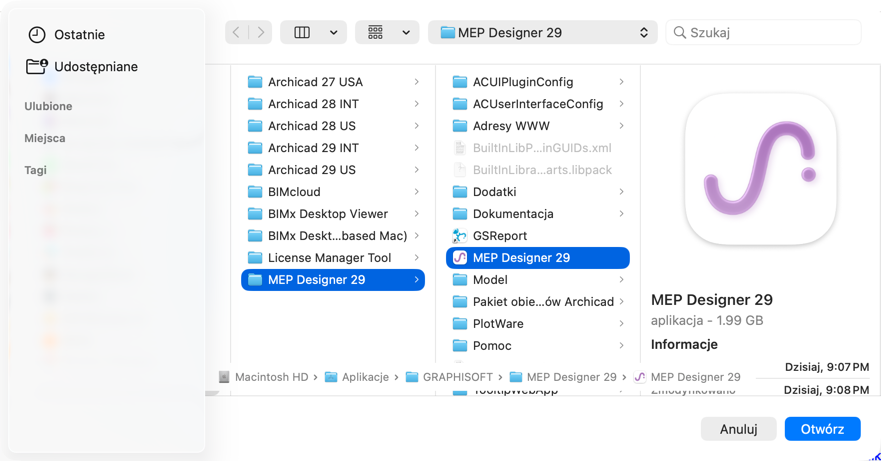
Task: Select the BIMcloud folder
Action: coord(333,192)
